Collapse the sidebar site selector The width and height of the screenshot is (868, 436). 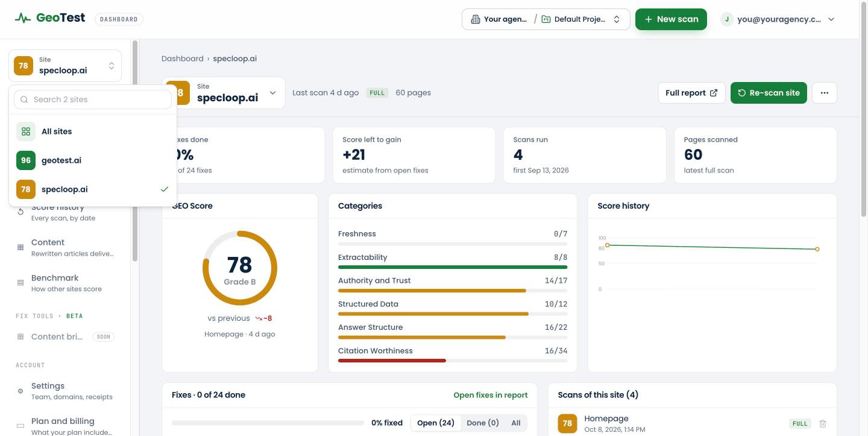click(x=65, y=65)
